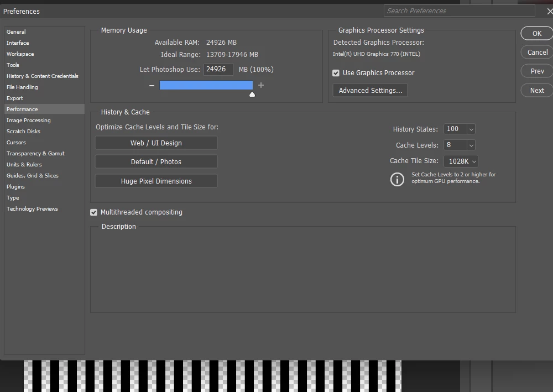Open Technology Previews preferences
The image size is (553, 392).
(x=32, y=208)
